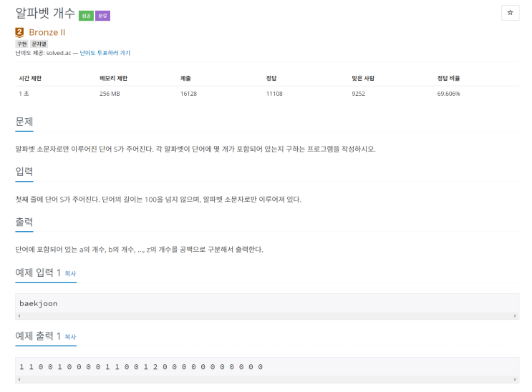Open 난이도 투표하러 가기 link
Viewport: 532px width, 392px height.
point(105,53)
